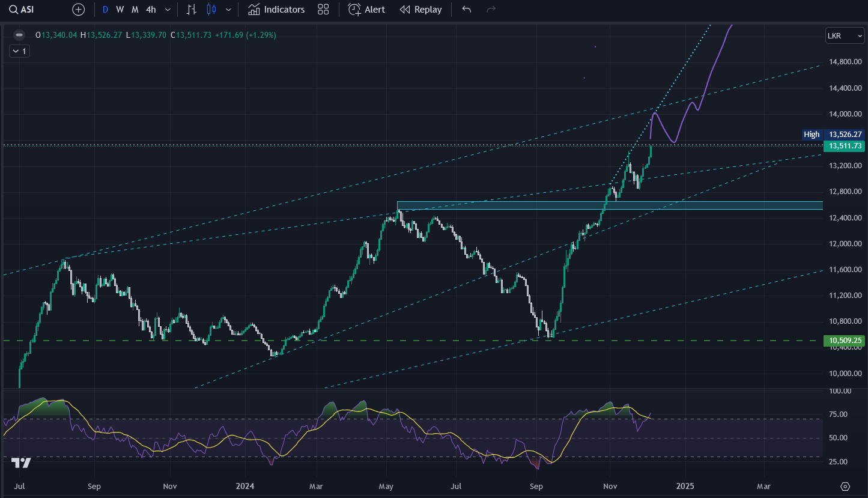Create an Alert from the toolbar
Screen dimensions: 868x498
coord(366,10)
